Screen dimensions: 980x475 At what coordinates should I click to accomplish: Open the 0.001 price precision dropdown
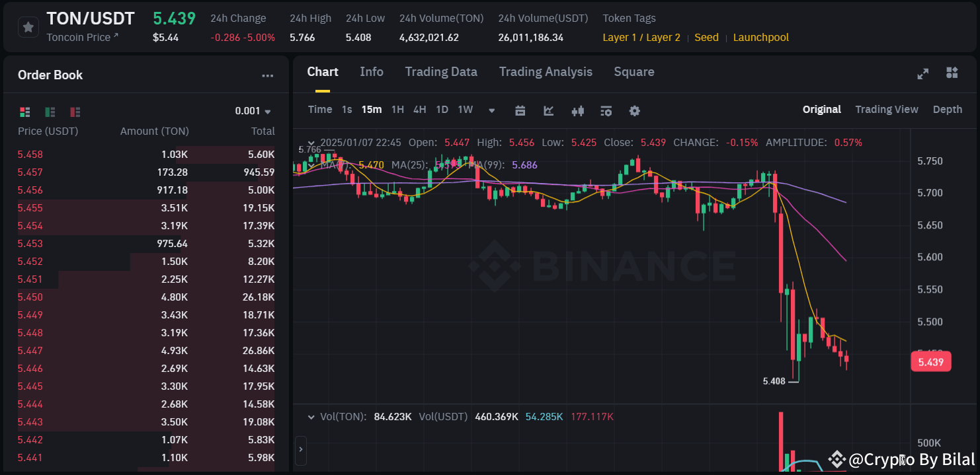(x=254, y=112)
